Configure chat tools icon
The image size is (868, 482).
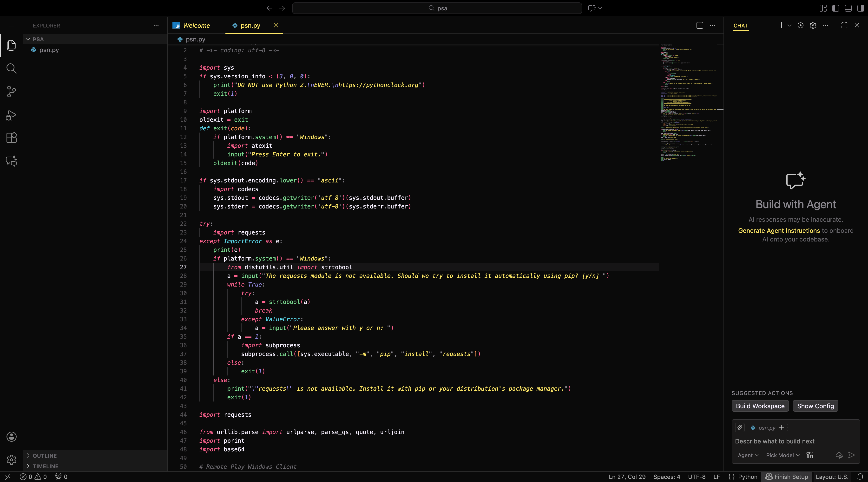click(x=810, y=455)
